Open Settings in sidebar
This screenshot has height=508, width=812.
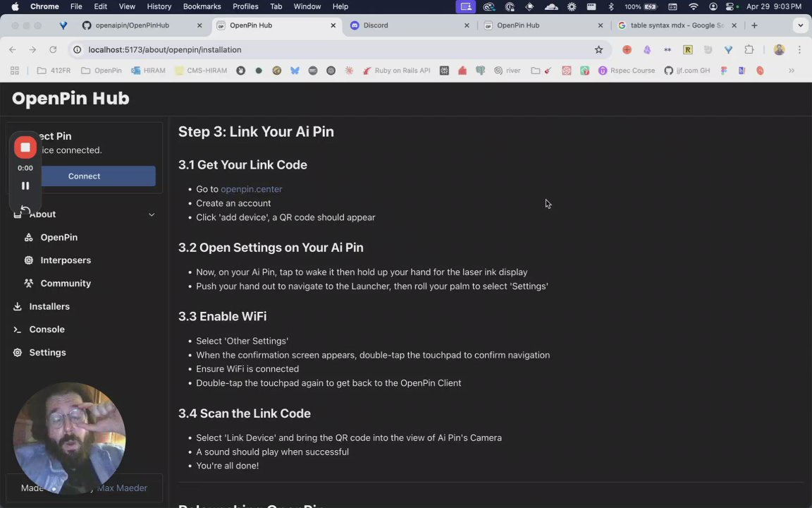pos(47,353)
